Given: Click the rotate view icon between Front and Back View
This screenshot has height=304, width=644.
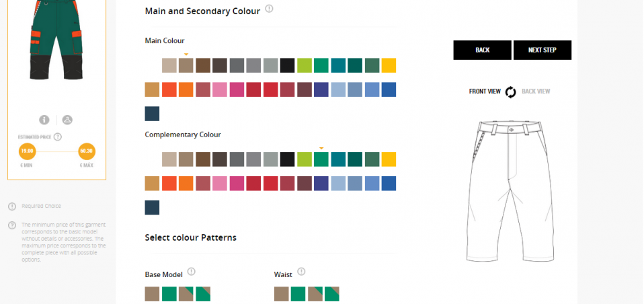Looking at the screenshot, I should point(511,92).
